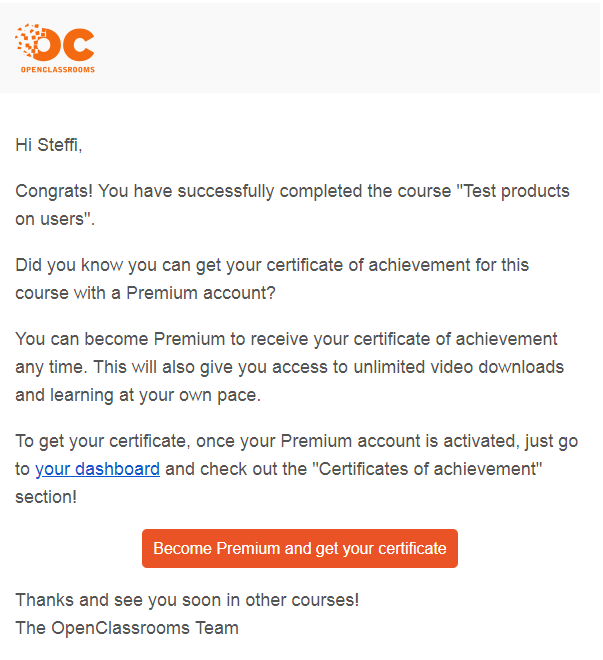
Task: Click the 'and learning at your own pace.' line
Action: pyautogui.click(x=138, y=395)
